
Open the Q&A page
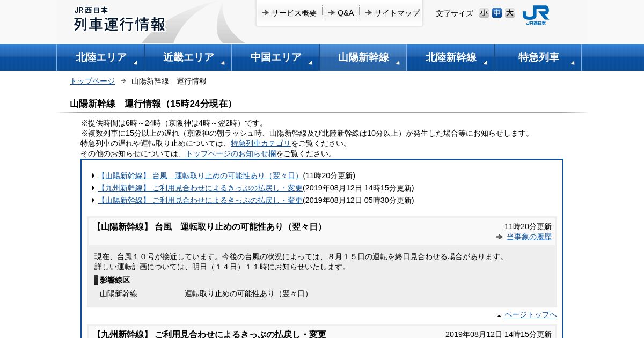pos(346,13)
